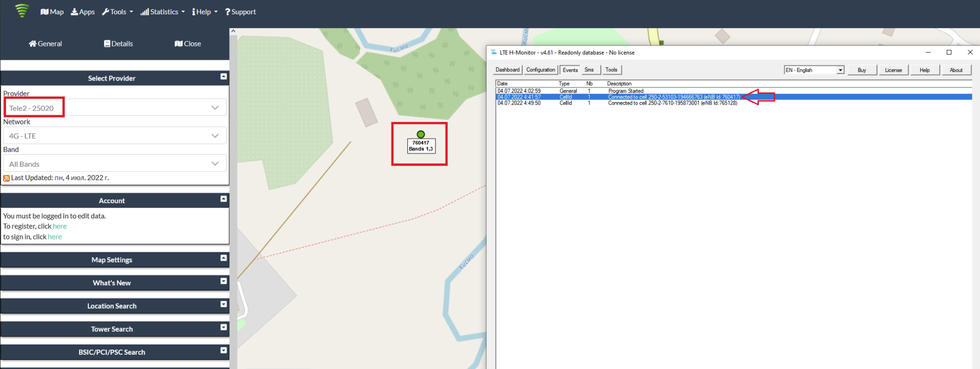Expand the BSIC/PCI/PSC Search panel
Viewport: 980px width, 369px height.
tap(224, 351)
